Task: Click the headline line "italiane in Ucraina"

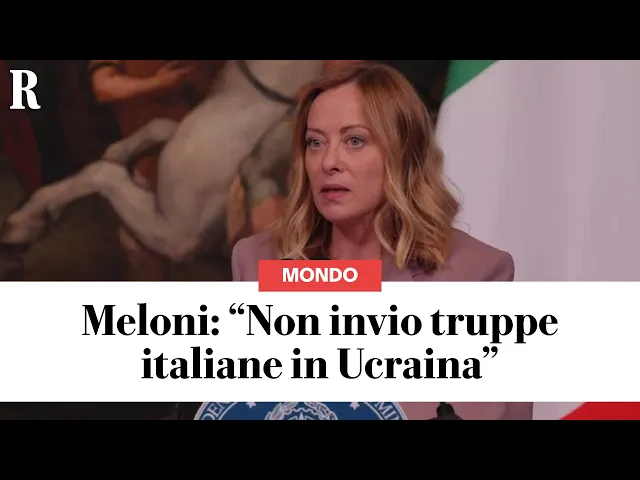Action: click(320, 363)
